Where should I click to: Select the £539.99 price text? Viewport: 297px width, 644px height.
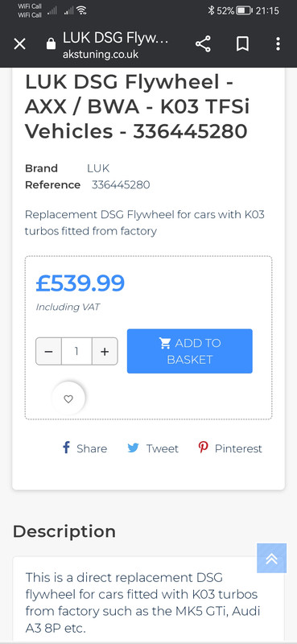point(80,283)
